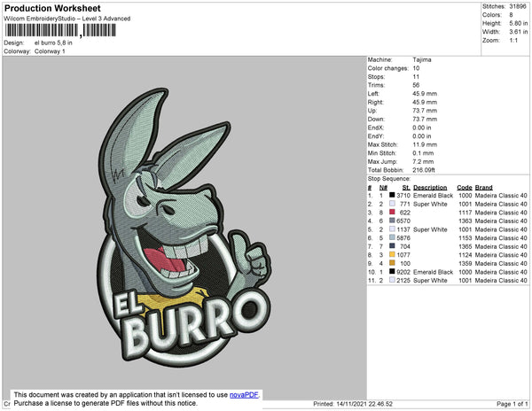
Task: Pick the yellow swatch beside stitch count 1077
Action: tap(392, 254)
